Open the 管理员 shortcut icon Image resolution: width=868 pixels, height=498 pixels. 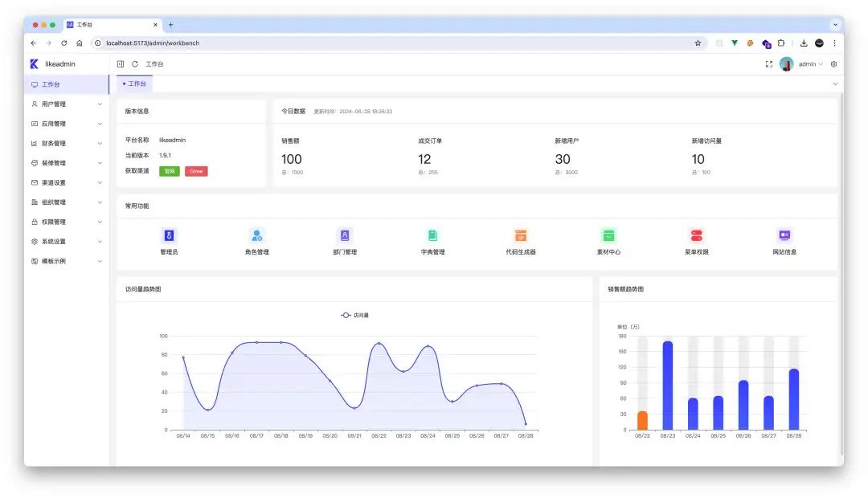coord(169,235)
